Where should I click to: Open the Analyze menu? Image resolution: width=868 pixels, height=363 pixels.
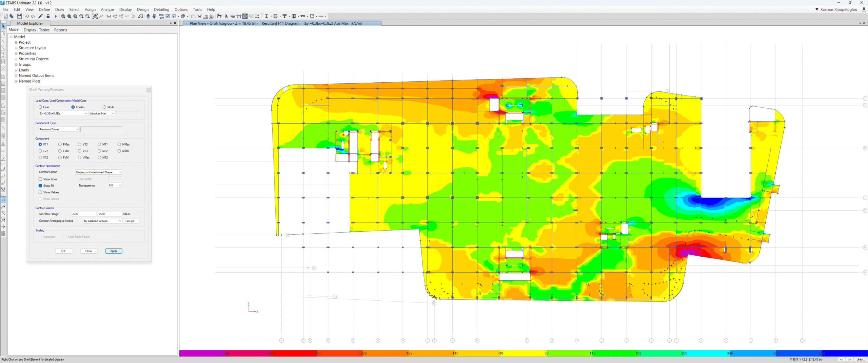click(107, 9)
